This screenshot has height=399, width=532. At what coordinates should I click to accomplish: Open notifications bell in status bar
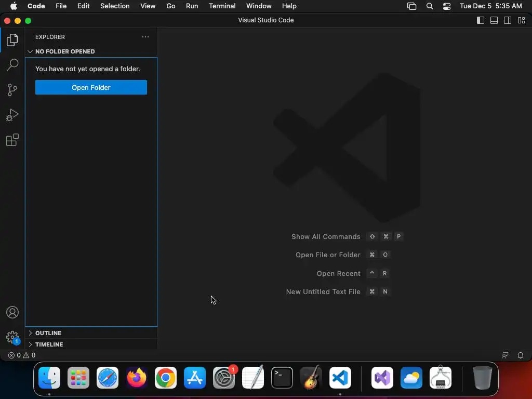point(521,355)
